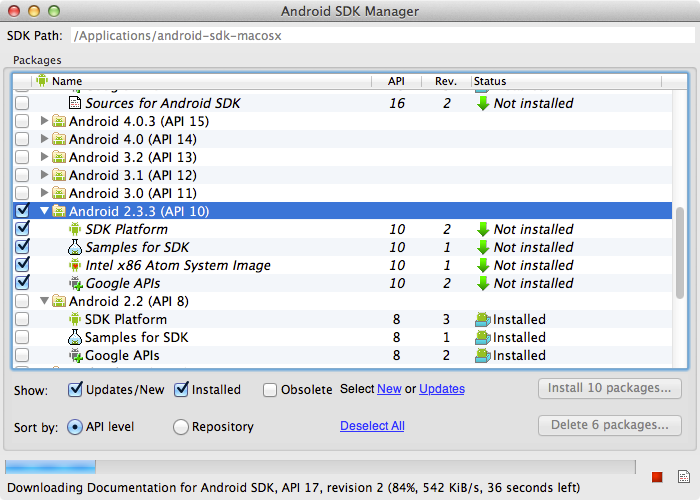Select the Repository sort radio button

180,427
